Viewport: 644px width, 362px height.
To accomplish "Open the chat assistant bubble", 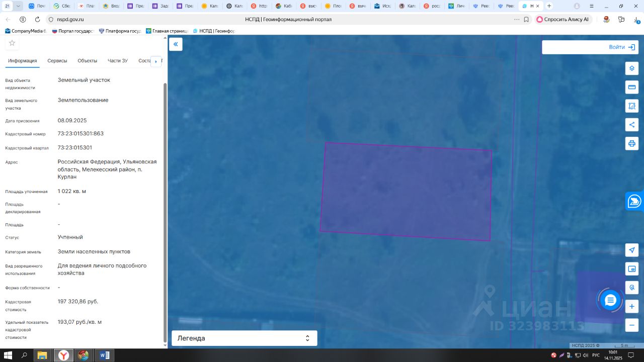I will [x=610, y=300].
